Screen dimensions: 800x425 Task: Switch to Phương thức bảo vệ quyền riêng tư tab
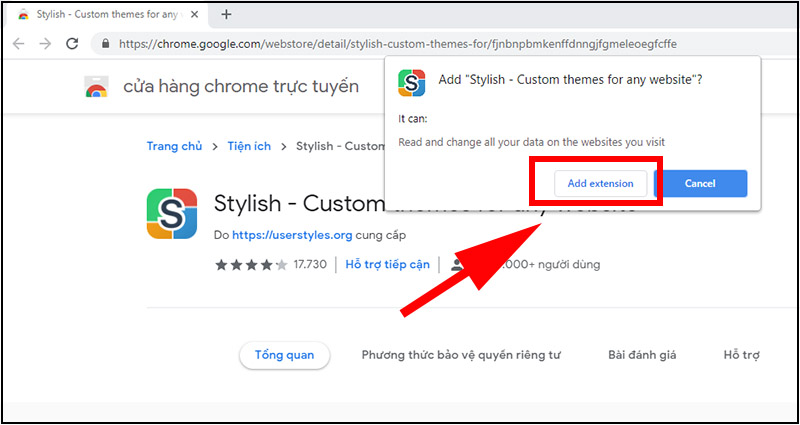[x=461, y=355]
